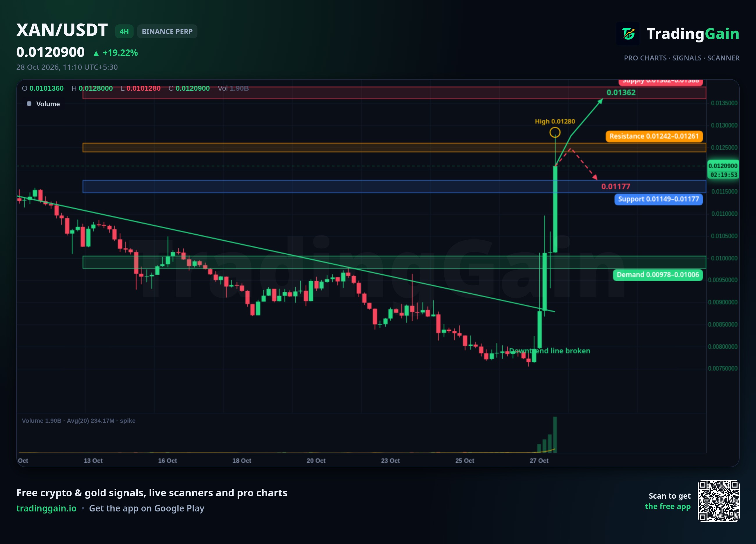The width and height of the screenshot is (756, 544).
Task: Click the High 0.01280 circle marker
Action: 555,133
